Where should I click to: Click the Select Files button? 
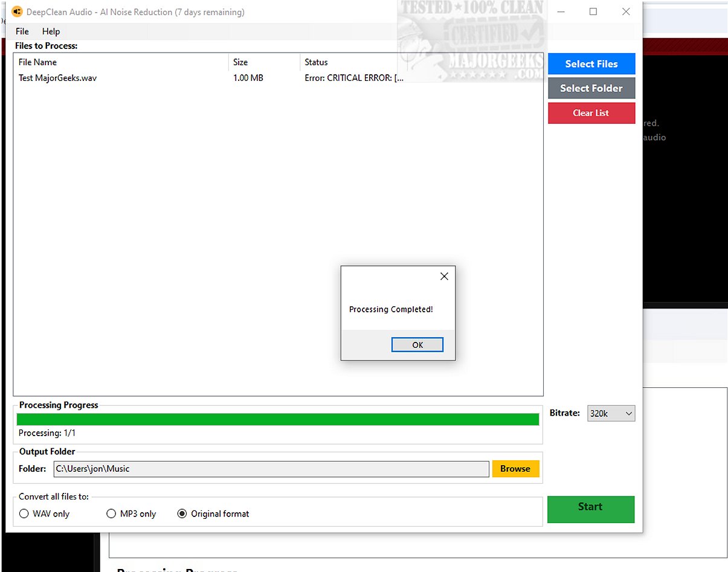coord(591,64)
